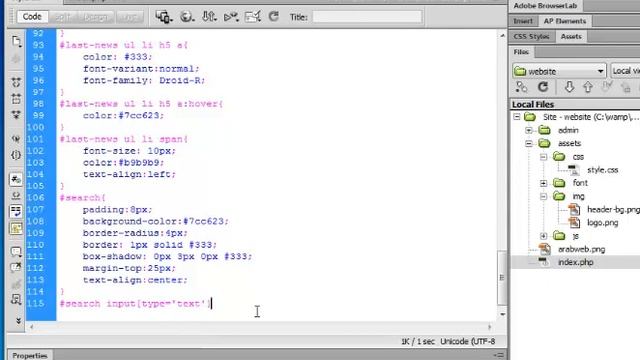Open the Multiscreen preview menu
Image resolution: width=640 pixels, height=360 pixels.
(x=164, y=17)
